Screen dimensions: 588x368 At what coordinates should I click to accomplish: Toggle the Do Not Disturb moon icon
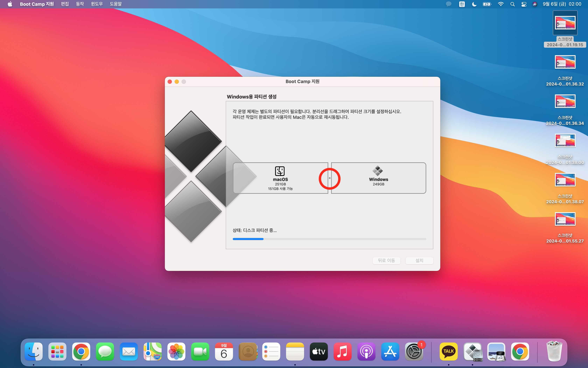[x=474, y=4]
